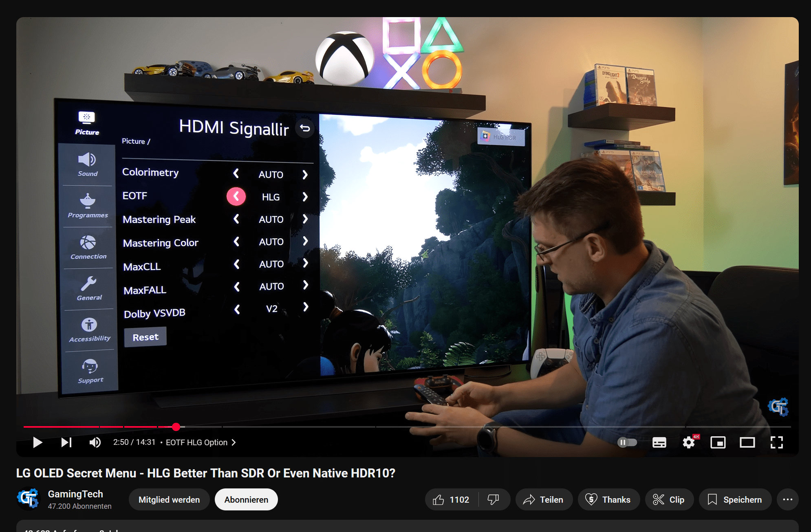811x532 pixels.
Task: Play the video
Action: click(37, 442)
